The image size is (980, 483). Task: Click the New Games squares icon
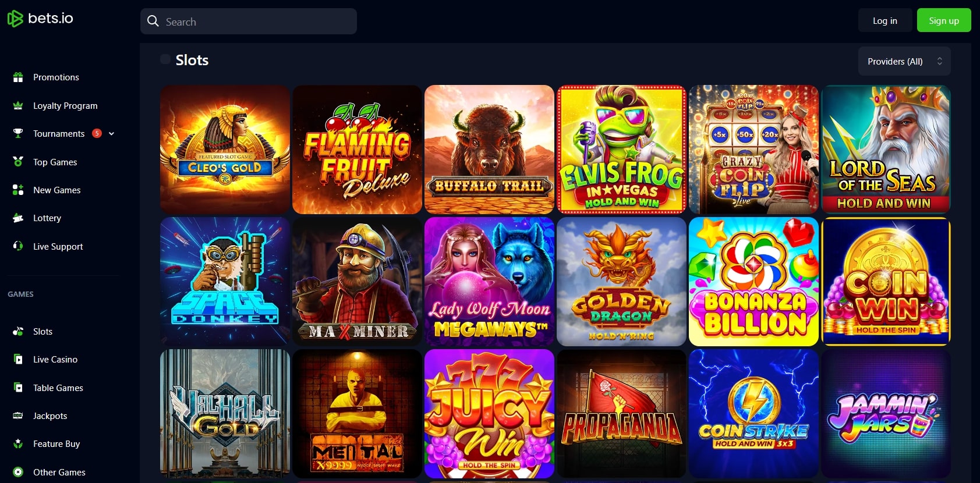click(18, 190)
